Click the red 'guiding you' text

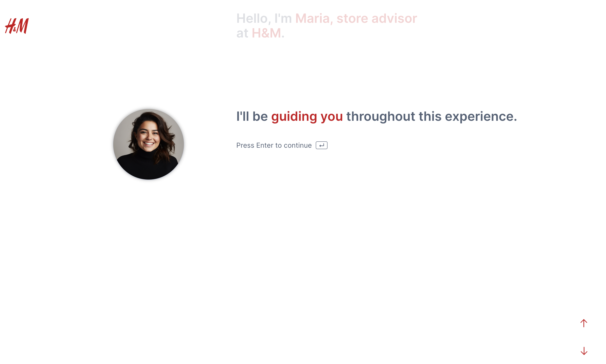pos(307,116)
